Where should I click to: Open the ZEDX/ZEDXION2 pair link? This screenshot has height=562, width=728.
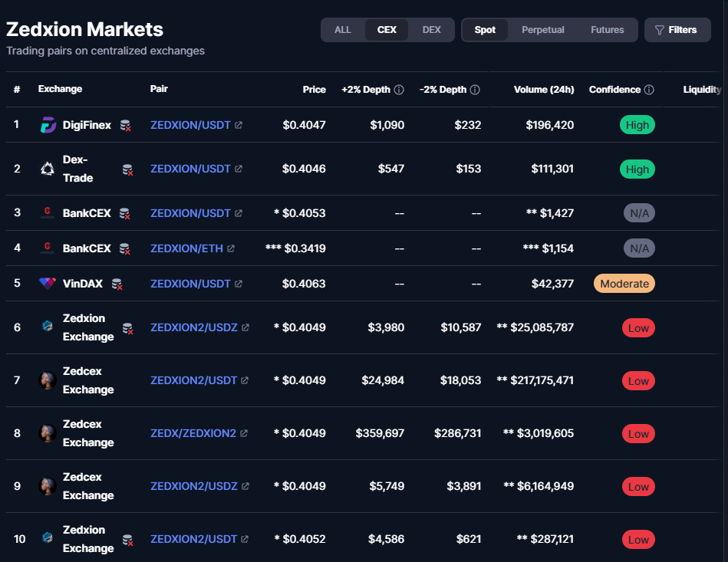pos(193,433)
